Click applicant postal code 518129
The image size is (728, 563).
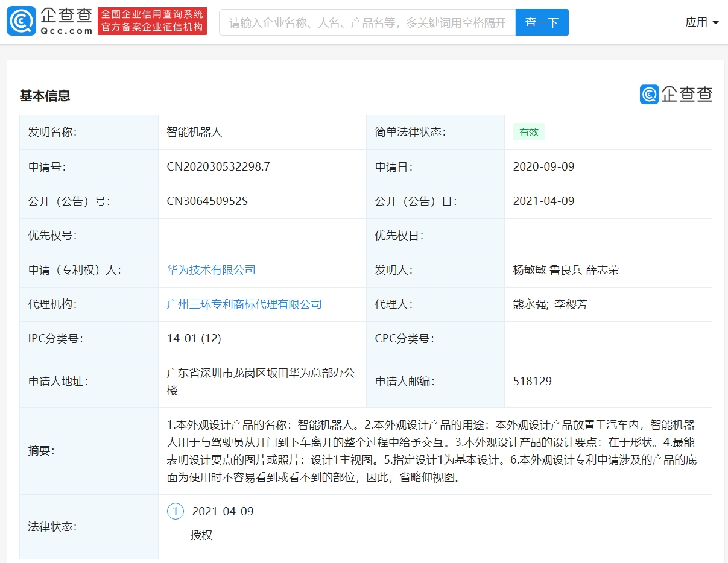point(532,382)
